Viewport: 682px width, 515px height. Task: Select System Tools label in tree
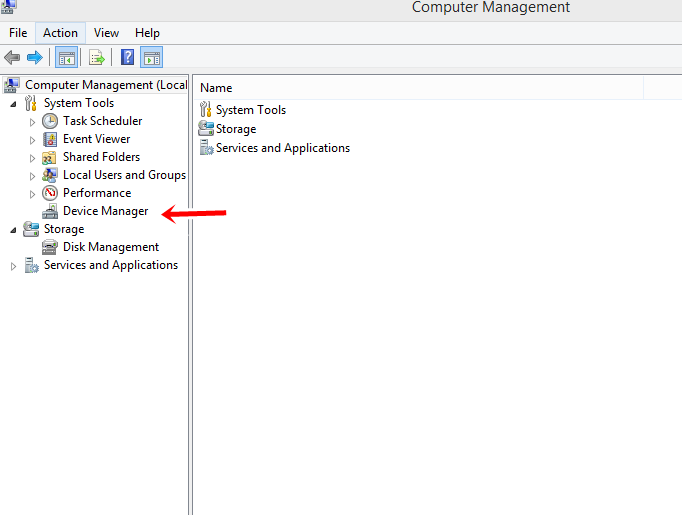click(x=79, y=103)
